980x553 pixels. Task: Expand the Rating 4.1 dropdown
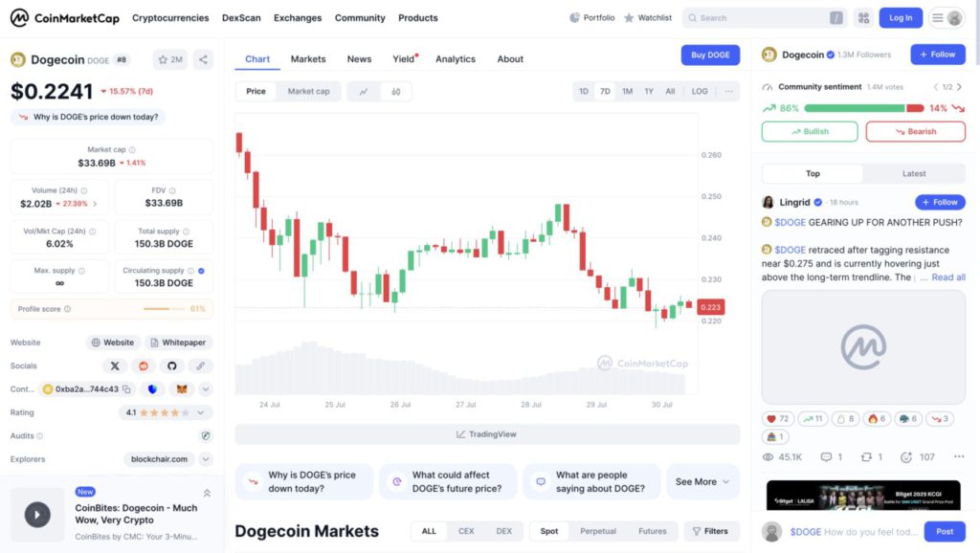tap(201, 412)
